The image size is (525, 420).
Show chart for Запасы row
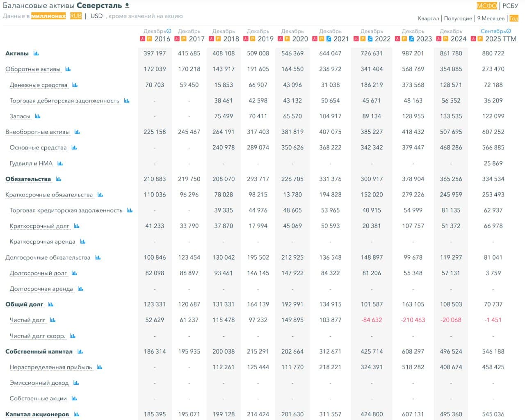click(38, 116)
